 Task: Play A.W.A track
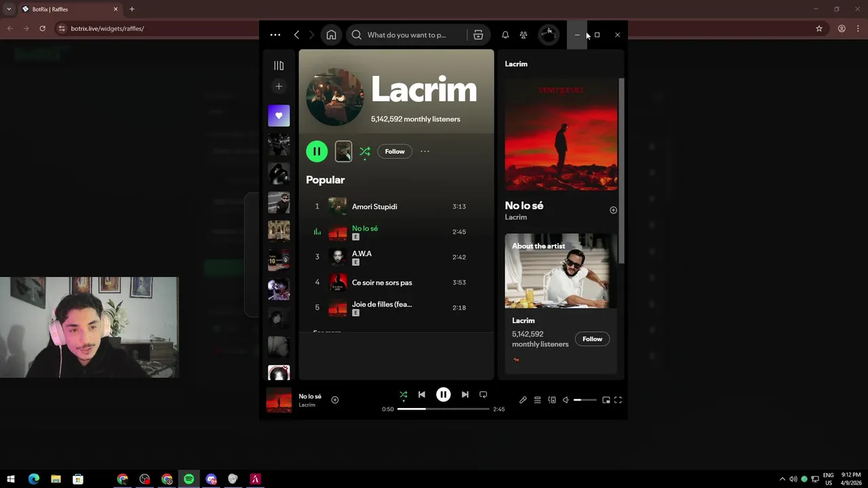396,257
